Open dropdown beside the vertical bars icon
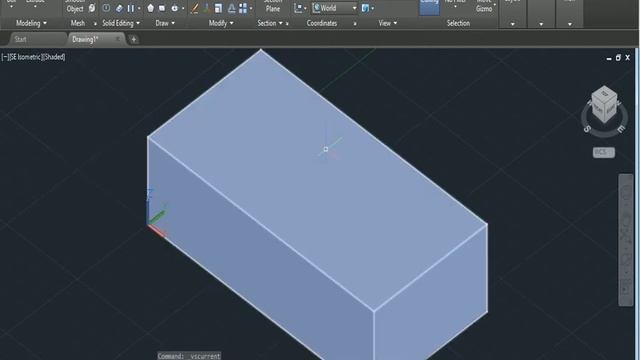Screen dimensions: 640x360 coord(139,8)
